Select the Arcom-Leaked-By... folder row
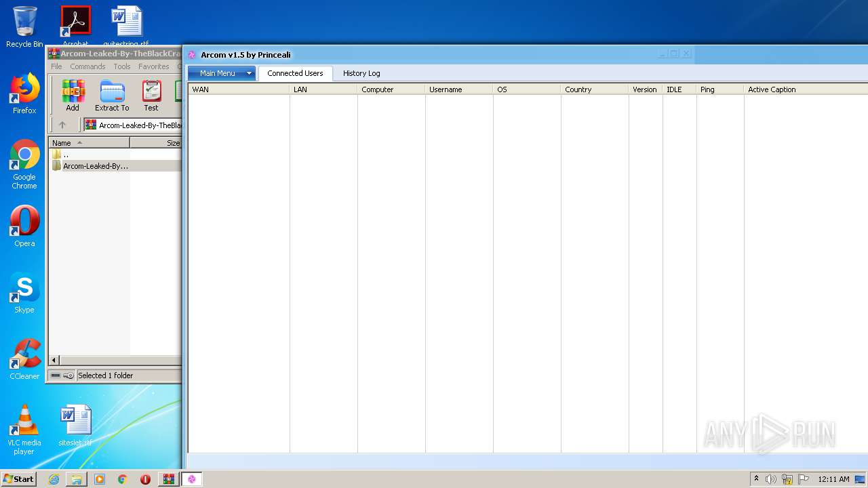The width and height of the screenshot is (868, 488). (x=115, y=166)
